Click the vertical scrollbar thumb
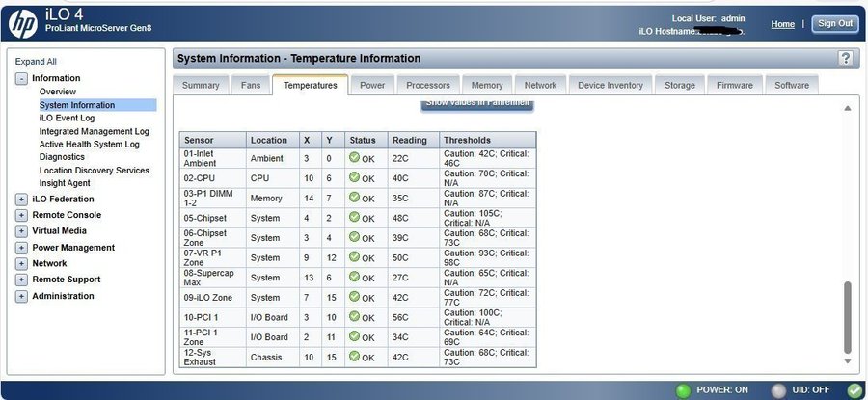868x400 pixels. [848, 318]
